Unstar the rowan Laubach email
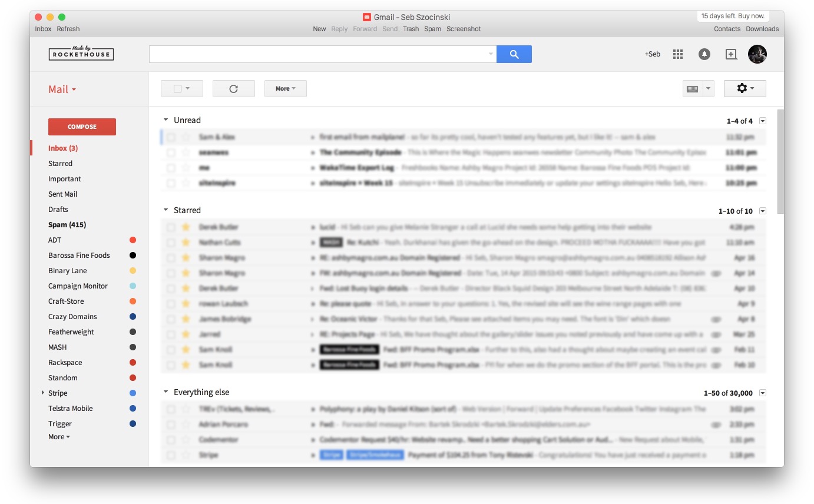Screen dimensions: 814x504 tap(186, 304)
